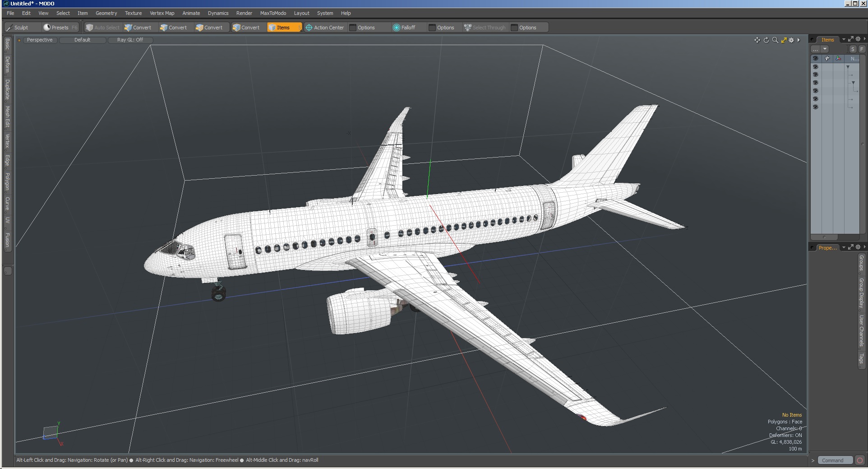
Task: Open the Basic vertical tool tab
Action: [x=7, y=44]
